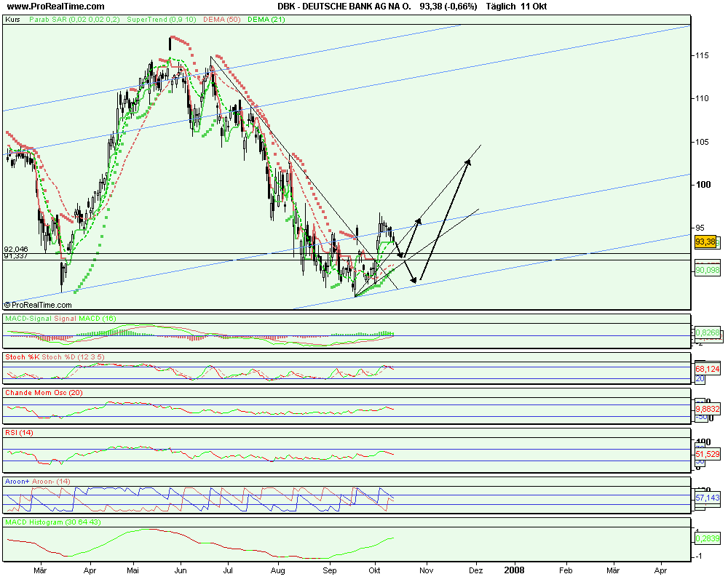
Task: Click the 90,098 price level tag
Action: (x=706, y=270)
